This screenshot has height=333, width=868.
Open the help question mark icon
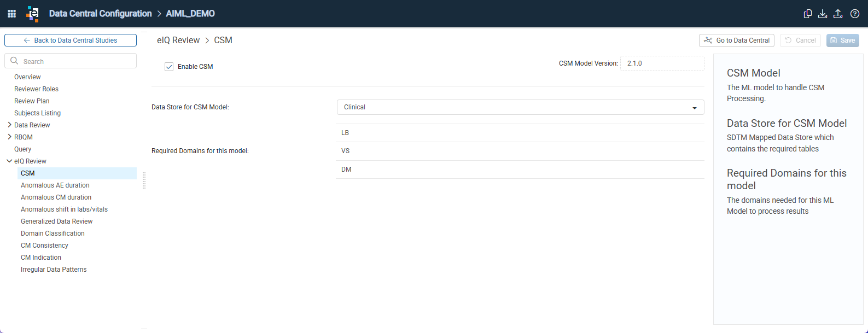point(855,14)
